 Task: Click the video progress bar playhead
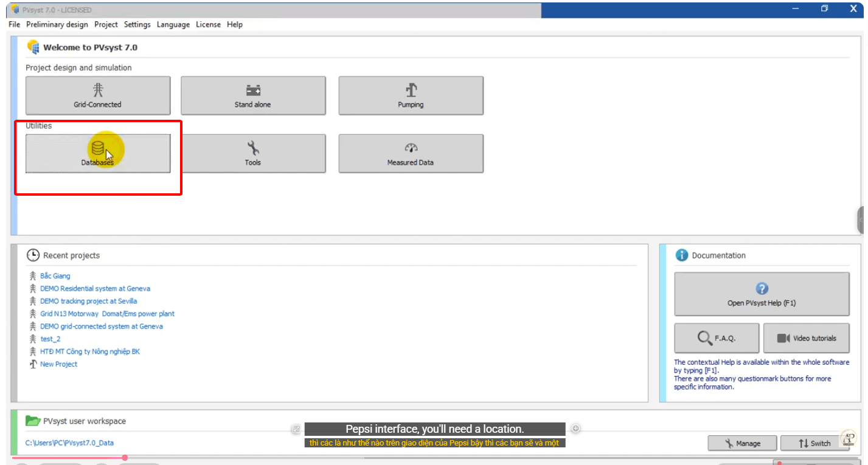(x=125, y=457)
